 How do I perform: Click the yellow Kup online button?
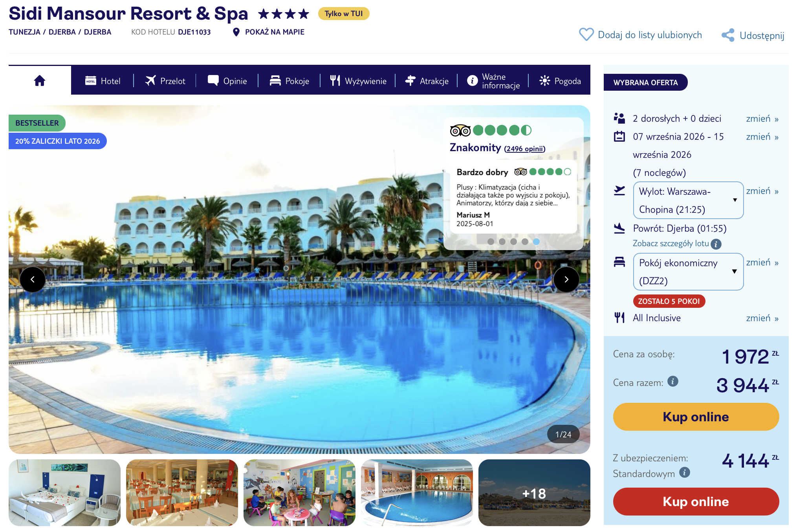point(696,417)
